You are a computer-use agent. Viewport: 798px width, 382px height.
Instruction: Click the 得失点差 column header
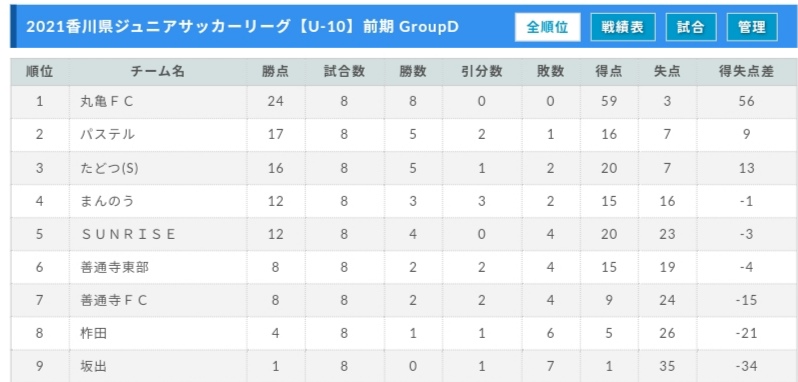(746, 72)
